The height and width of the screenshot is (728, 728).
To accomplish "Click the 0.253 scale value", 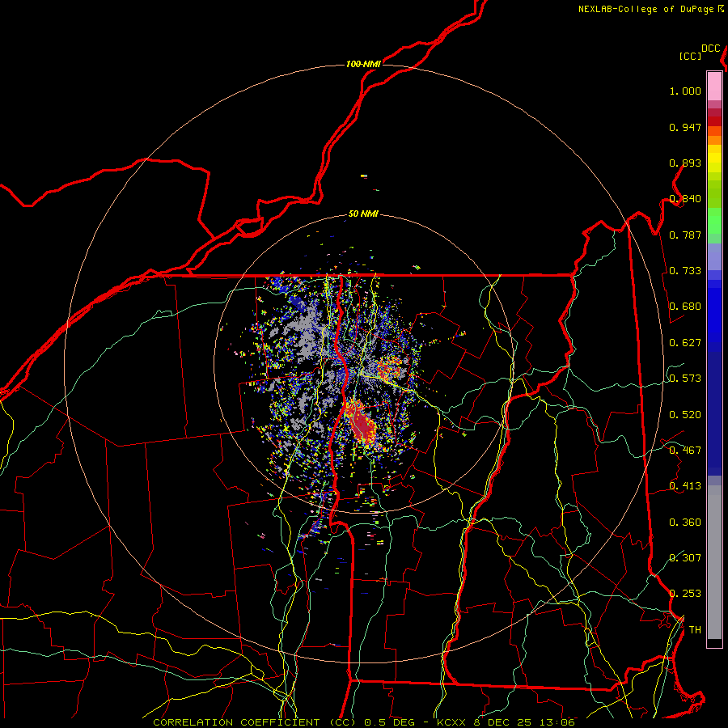I will 685,594.
